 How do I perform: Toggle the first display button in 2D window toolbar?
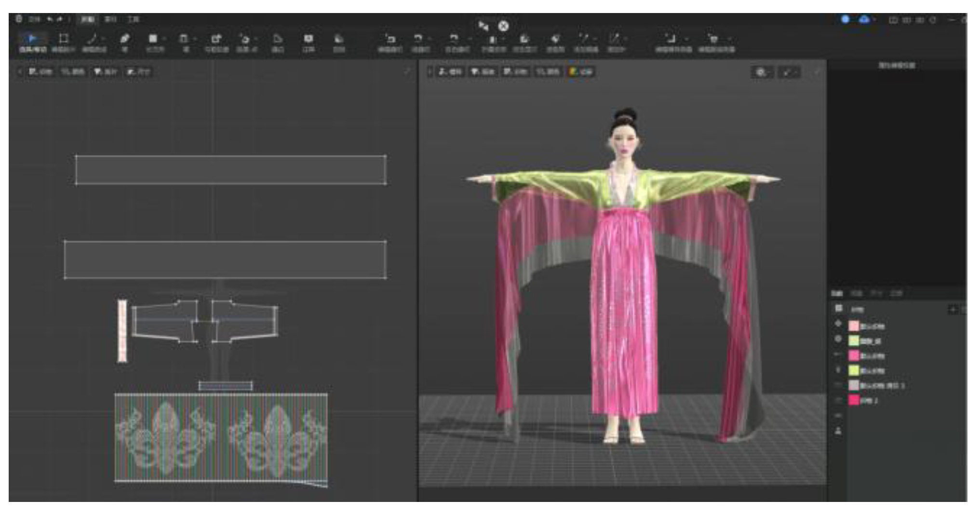(40, 72)
